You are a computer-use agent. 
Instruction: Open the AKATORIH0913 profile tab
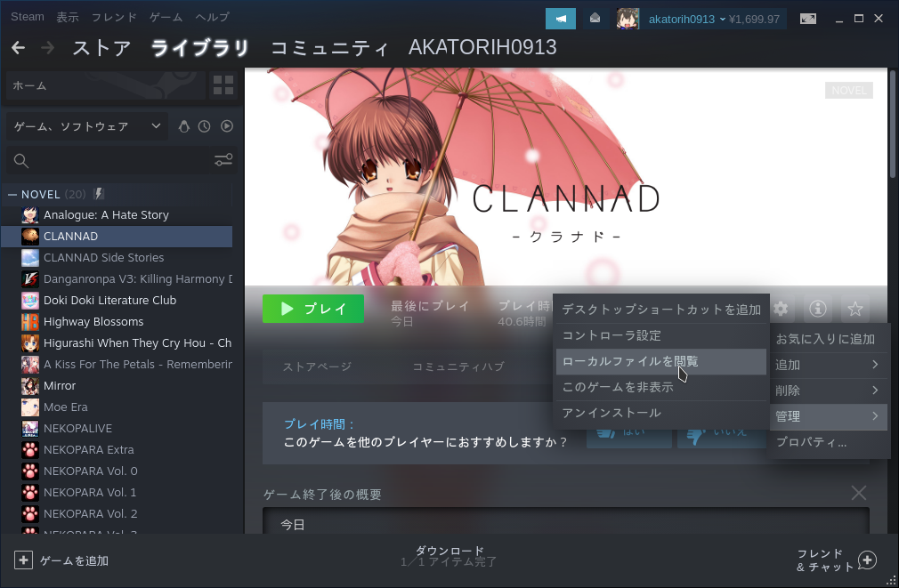[482, 47]
